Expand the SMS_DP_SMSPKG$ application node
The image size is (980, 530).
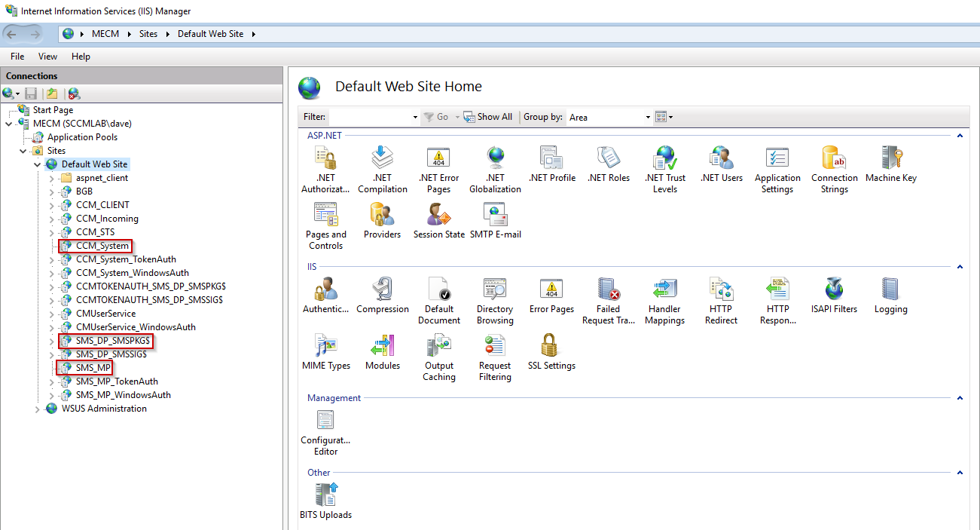52,341
